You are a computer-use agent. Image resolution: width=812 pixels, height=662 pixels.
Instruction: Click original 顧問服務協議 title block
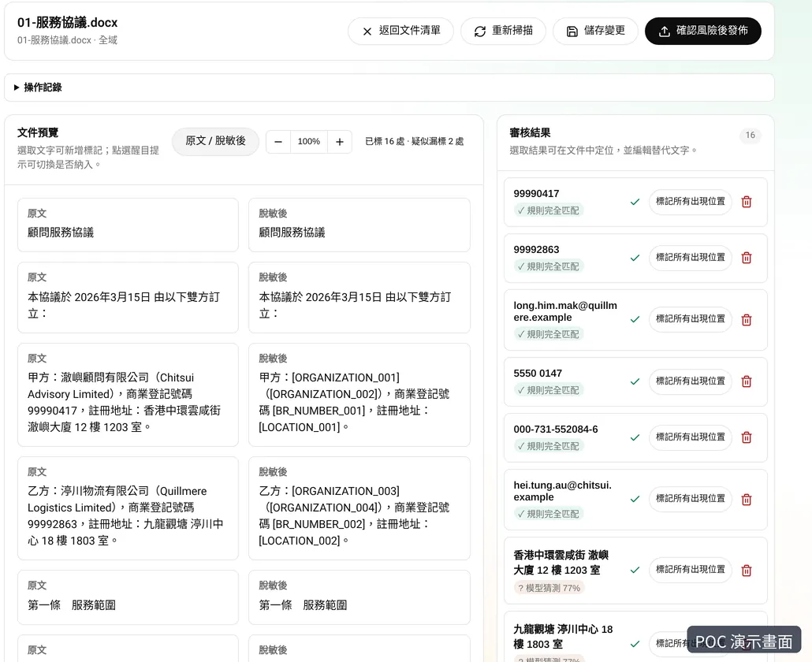click(x=128, y=225)
